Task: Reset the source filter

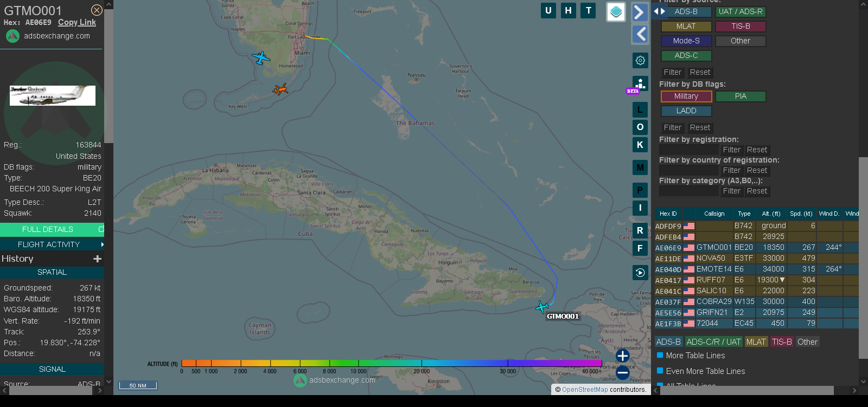Action: pyautogui.click(x=700, y=72)
